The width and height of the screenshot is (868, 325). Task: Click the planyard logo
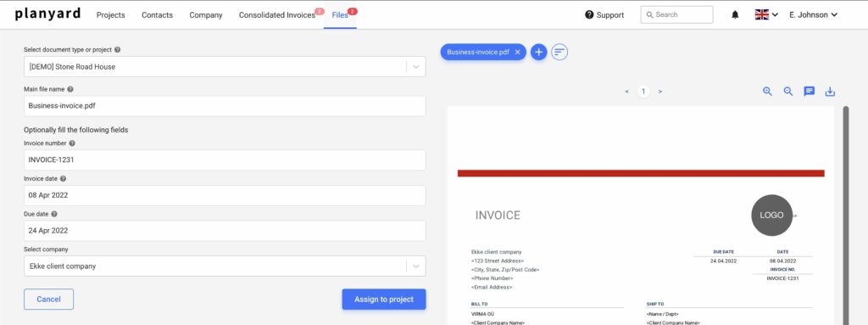coord(47,14)
